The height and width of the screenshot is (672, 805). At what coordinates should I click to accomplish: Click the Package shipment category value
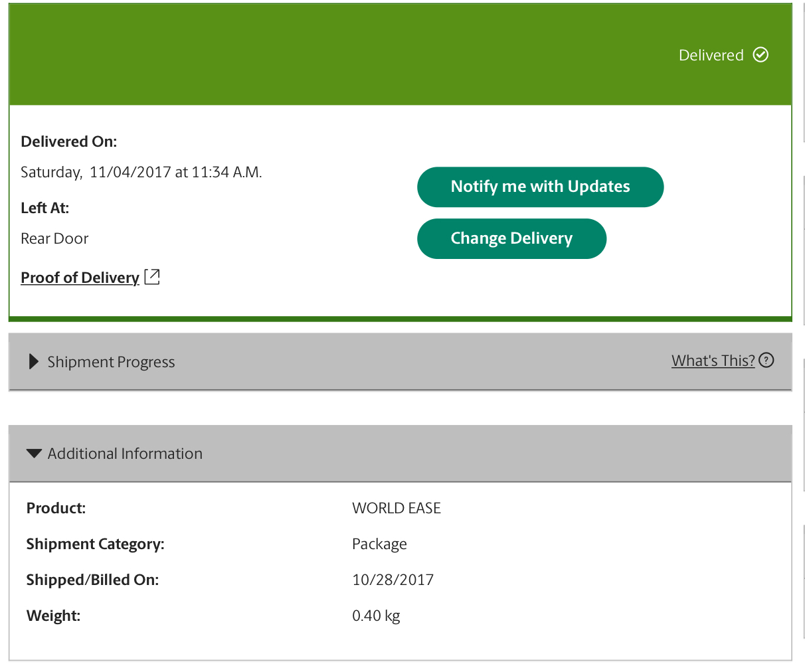(379, 544)
